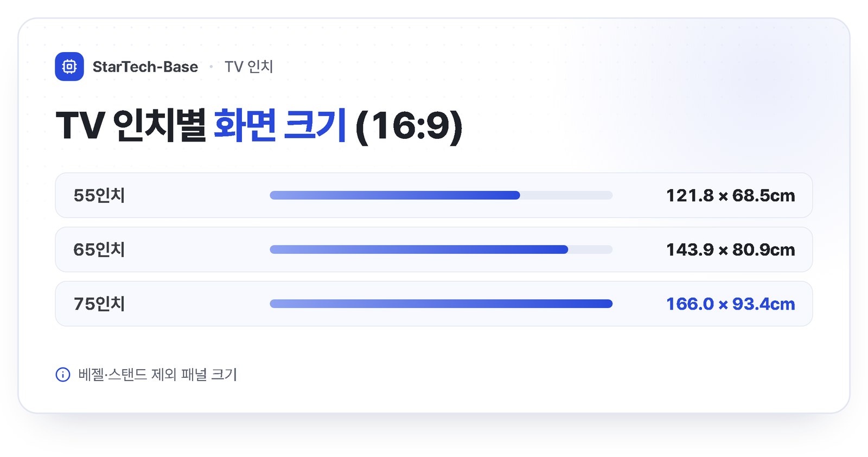Click the 75인치 full progress bar

(x=441, y=304)
